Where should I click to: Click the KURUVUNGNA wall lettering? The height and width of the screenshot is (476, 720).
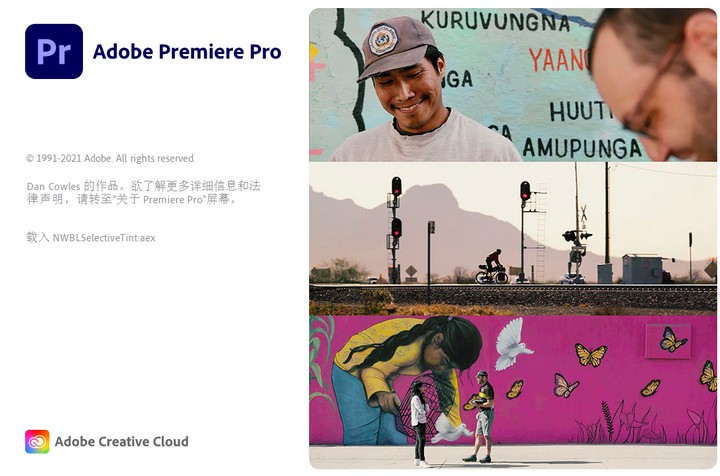(x=495, y=21)
